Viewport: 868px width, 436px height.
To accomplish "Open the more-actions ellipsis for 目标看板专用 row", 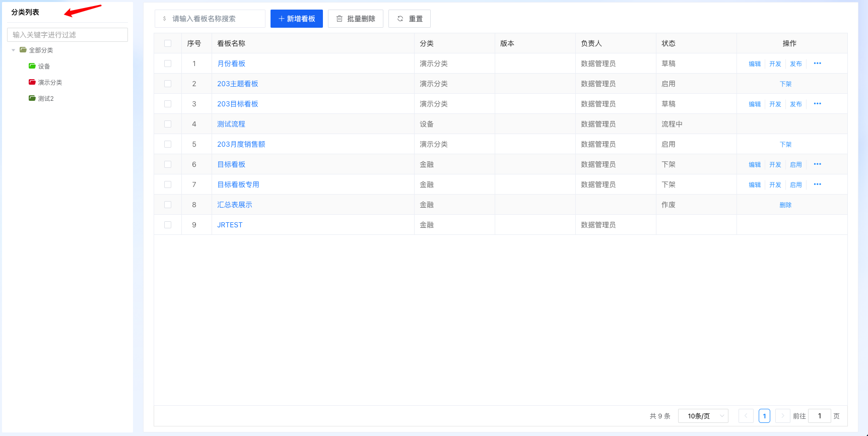I will coord(817,184).
